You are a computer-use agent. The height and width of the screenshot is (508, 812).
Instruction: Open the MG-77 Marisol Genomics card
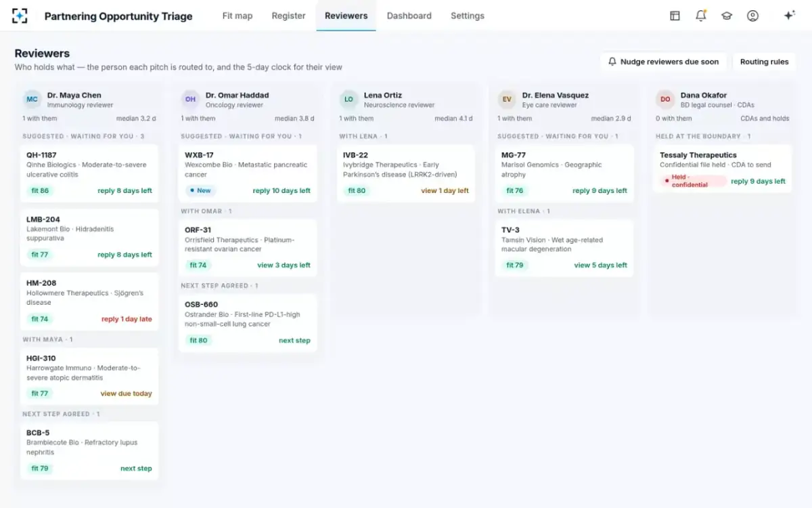tap(564, 173)
